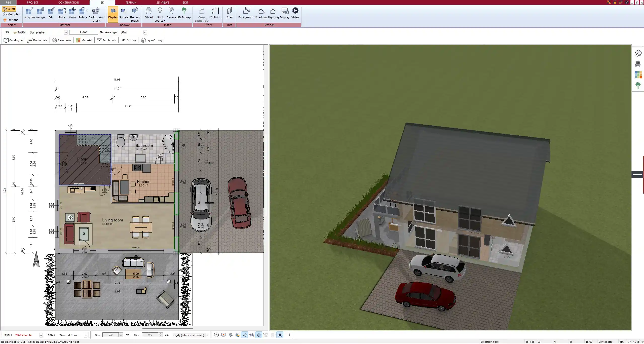Switch to the TERRAIN ribbon tab
Viewport: 644px width, 344px height.
(x=131, y=2)
